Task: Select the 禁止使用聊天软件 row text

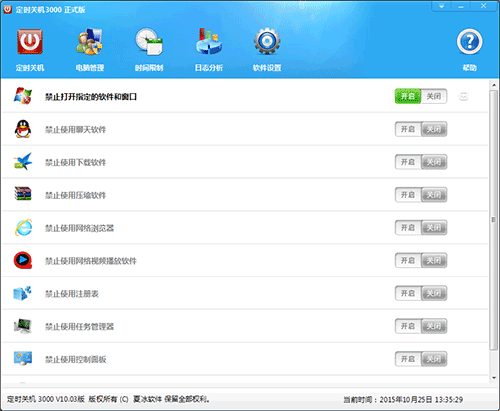Action: point(76,130)
